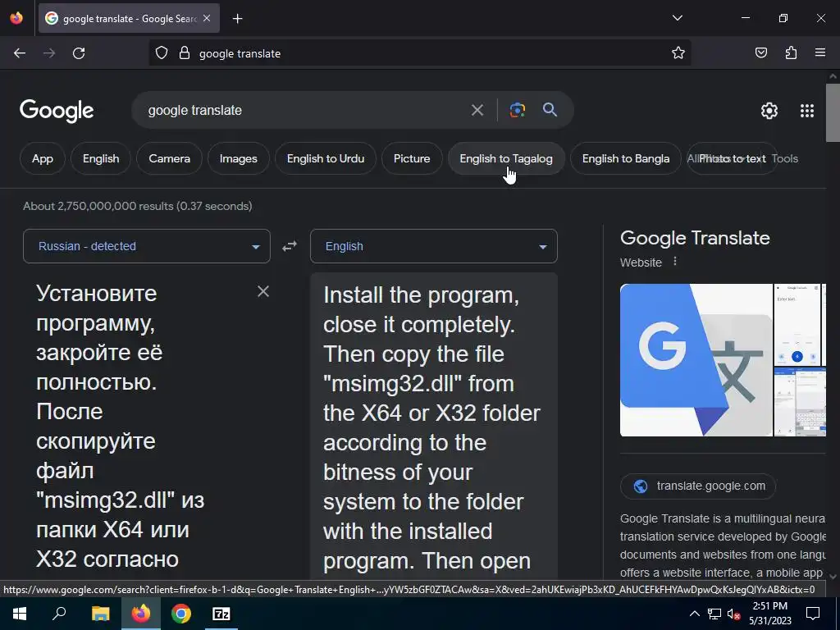
Task: Open a new browser tab
Action: pos(237,19)
